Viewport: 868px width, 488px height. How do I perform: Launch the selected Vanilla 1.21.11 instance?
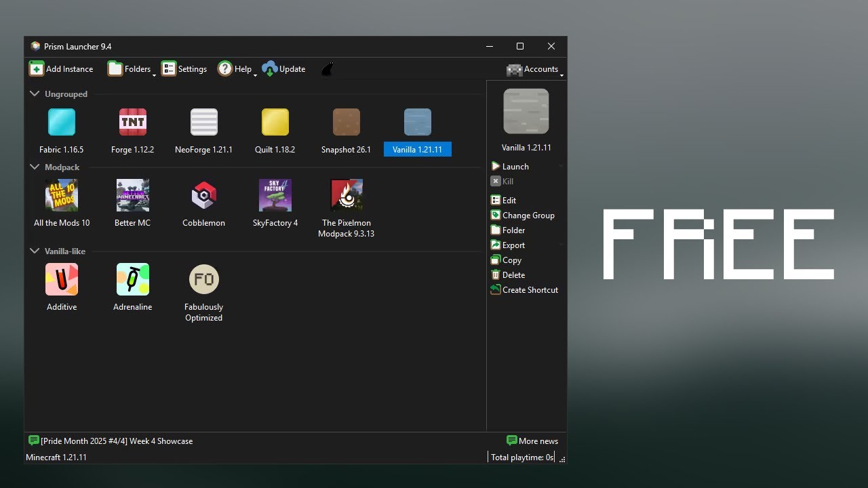510,166
